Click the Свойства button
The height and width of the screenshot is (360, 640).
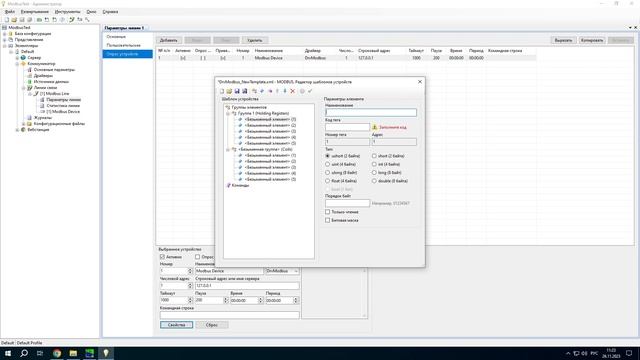click(x=176, y=325)
